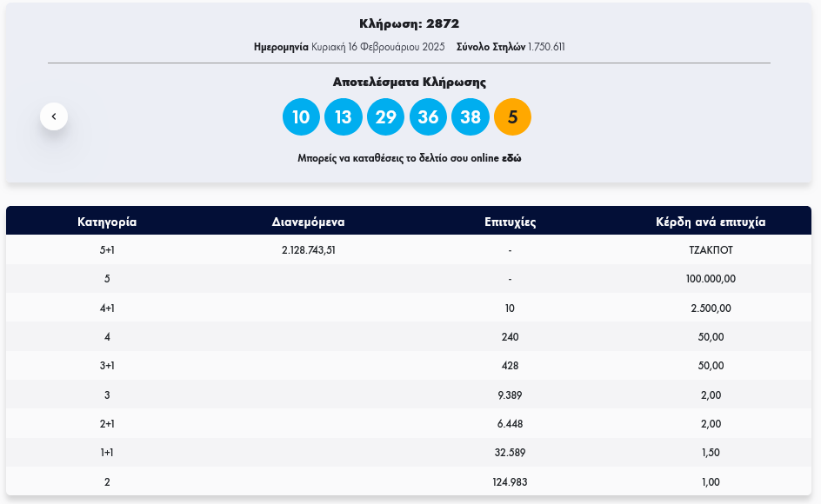
Task: Click the 'Κατηγορία' column header
Action: 107,222
